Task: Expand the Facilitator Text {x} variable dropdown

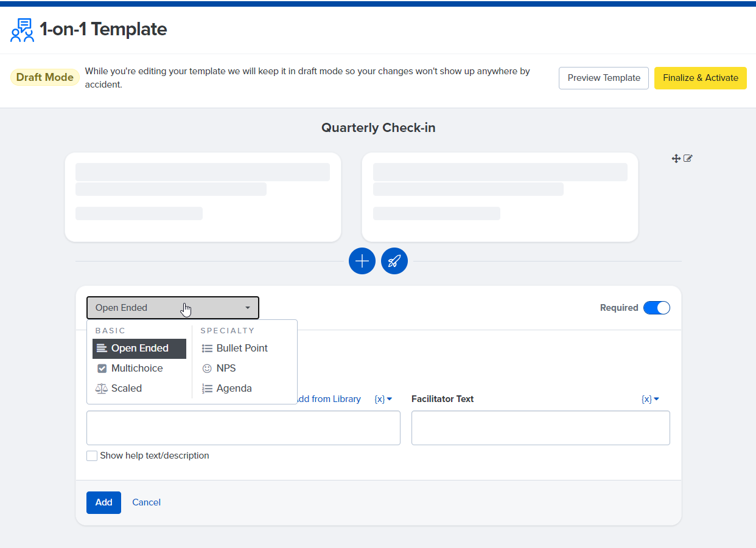Action: coord(651,399)
